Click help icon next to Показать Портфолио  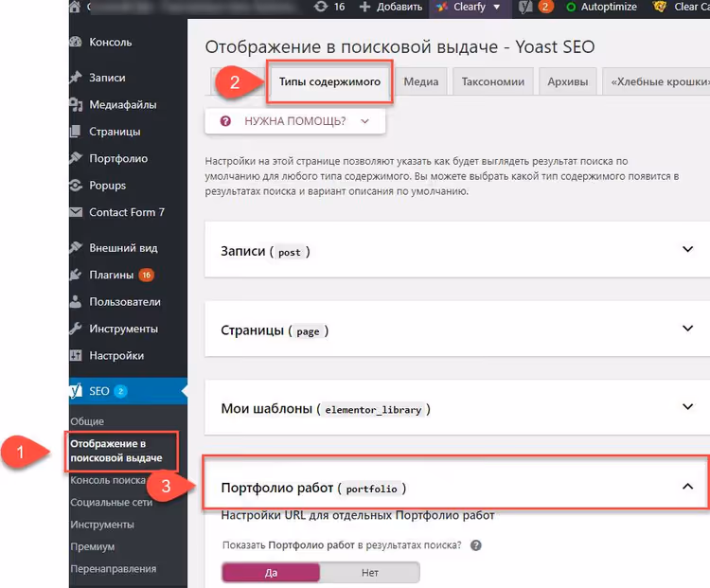(476, 545)
